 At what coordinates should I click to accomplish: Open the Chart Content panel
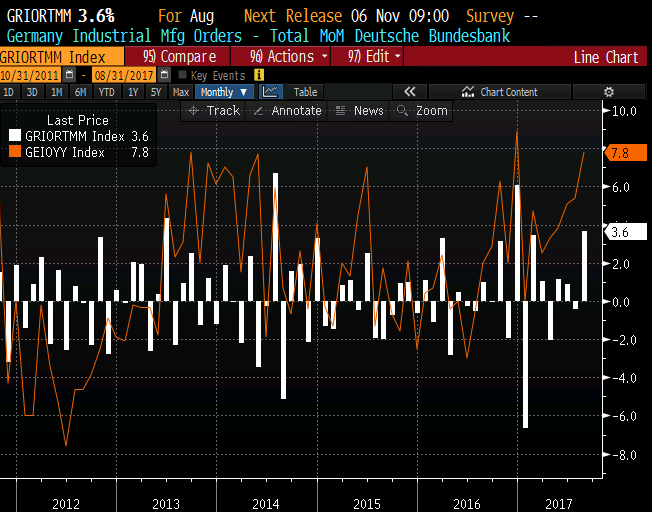[x=500, y=92]
